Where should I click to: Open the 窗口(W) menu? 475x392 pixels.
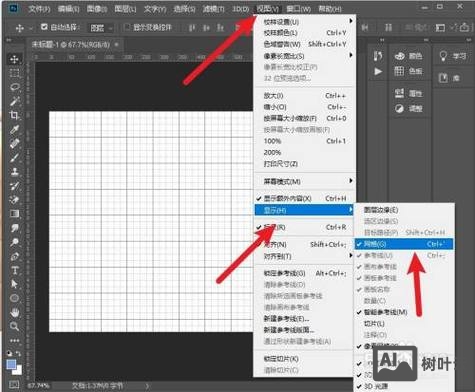pos(298,9)
